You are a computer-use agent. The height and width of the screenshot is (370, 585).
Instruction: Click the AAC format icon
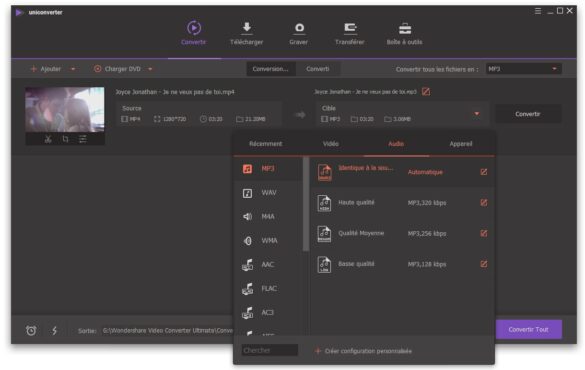tap(247, 265)
